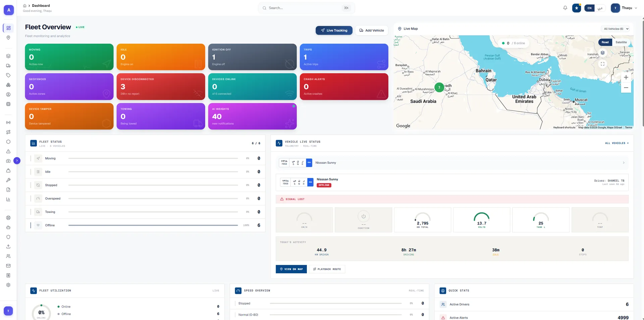Click the bar chart reports sidebar icon
Screen dimensions: 644x320
tap(8, 199)
